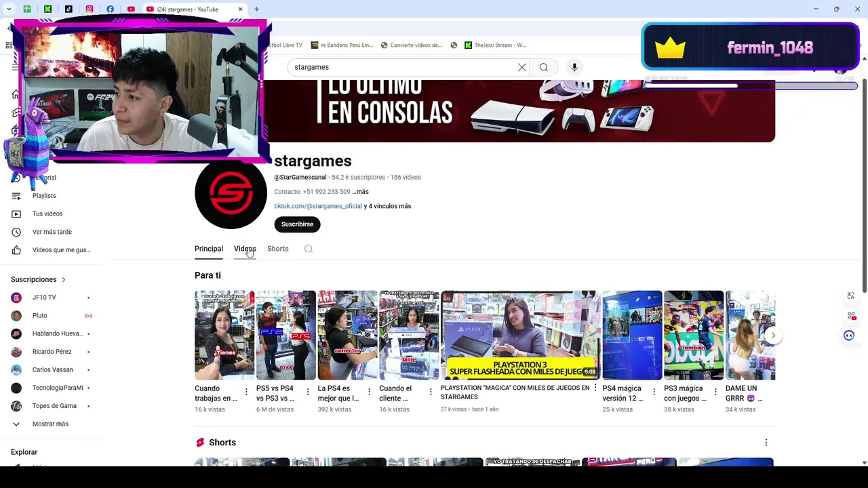The width and height of the screenshot is (868, 488).
Task: Switch to the Instagram pinned tab
Action: (90, 9)
